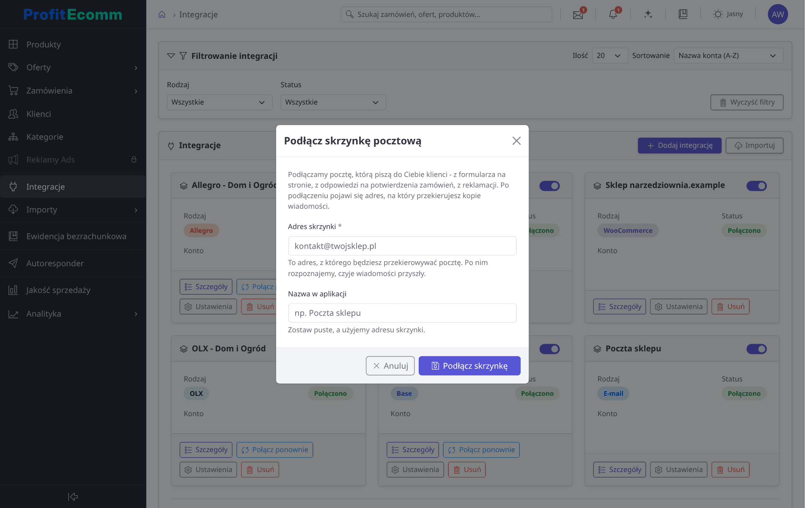Go to Produkty in sidebar

point(73,44)
